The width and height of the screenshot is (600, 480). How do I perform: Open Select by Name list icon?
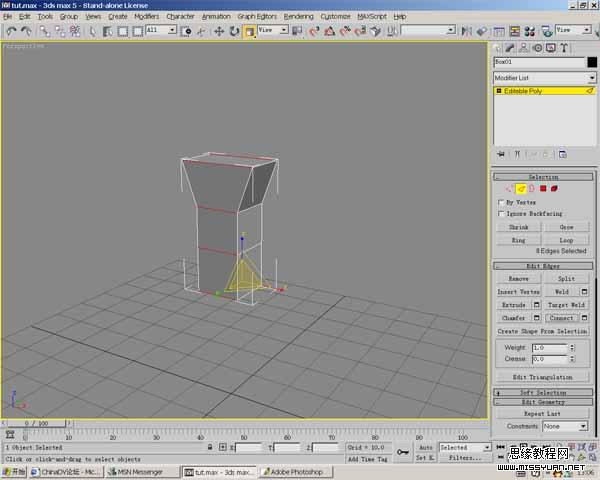coord(108,31)
